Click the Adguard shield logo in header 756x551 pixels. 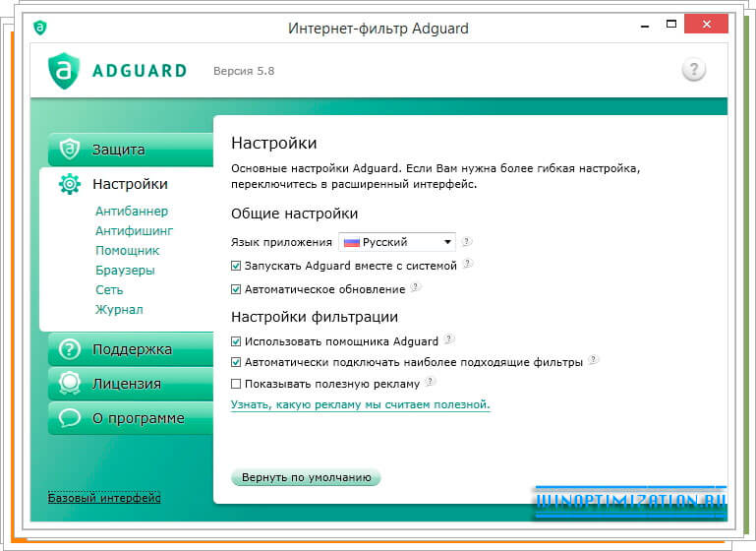coord(64,71)
